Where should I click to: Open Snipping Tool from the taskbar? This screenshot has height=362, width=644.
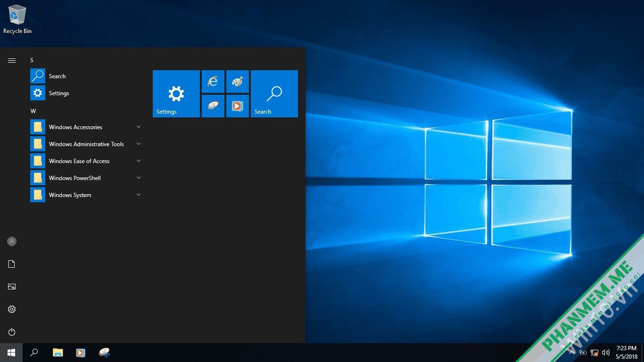coord(104,353)
